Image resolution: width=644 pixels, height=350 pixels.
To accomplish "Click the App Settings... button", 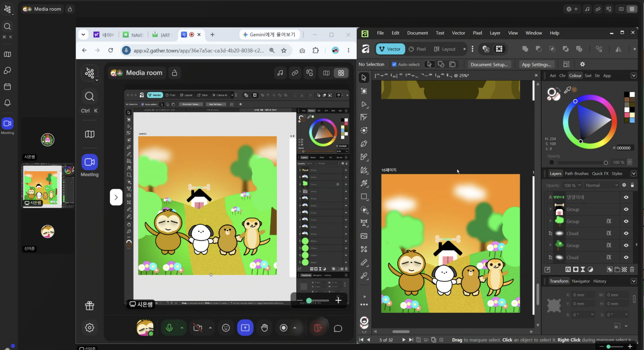I will point(536,64).
